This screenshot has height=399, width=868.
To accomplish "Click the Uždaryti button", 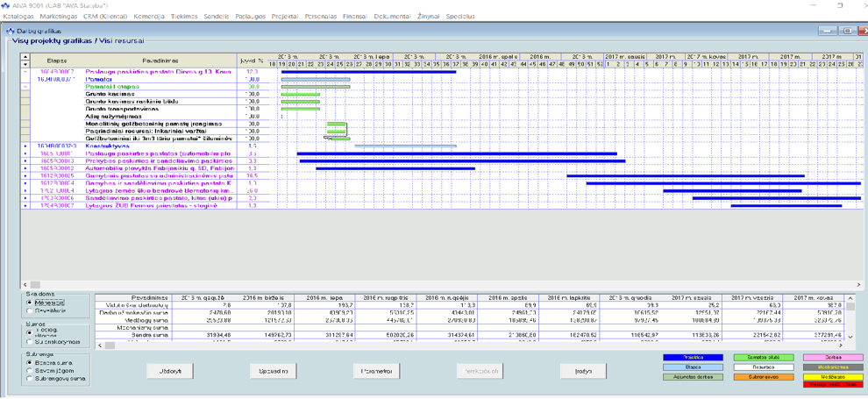I will click(170, 371).
